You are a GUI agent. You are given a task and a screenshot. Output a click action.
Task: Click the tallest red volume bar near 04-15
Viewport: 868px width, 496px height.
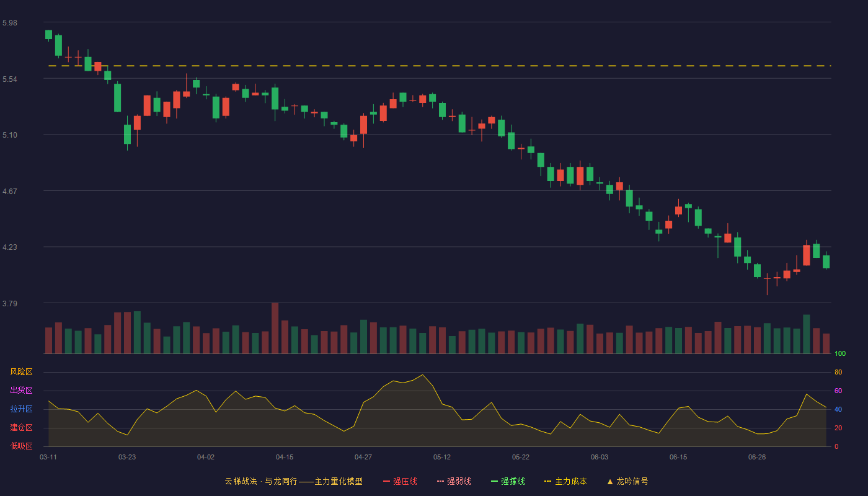pyautogui.click(x=275, y=328)
